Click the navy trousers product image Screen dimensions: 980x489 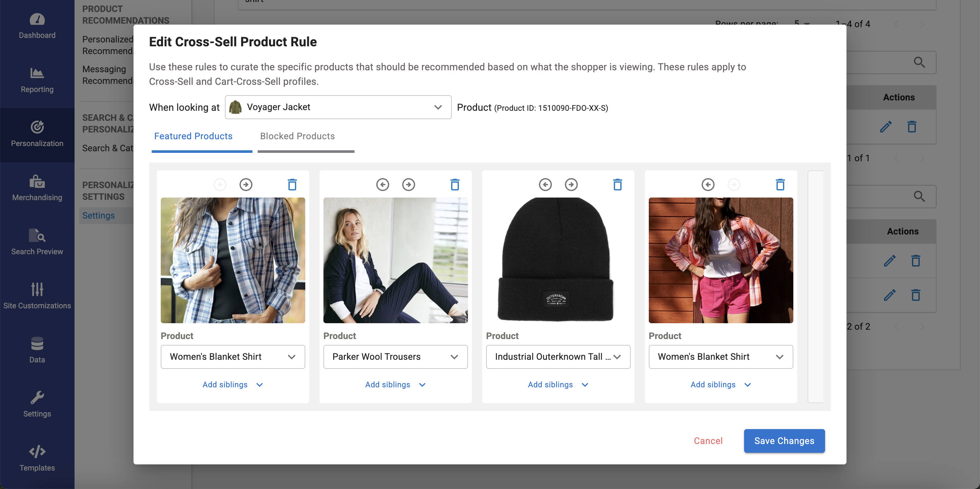[x=395, y=260]
